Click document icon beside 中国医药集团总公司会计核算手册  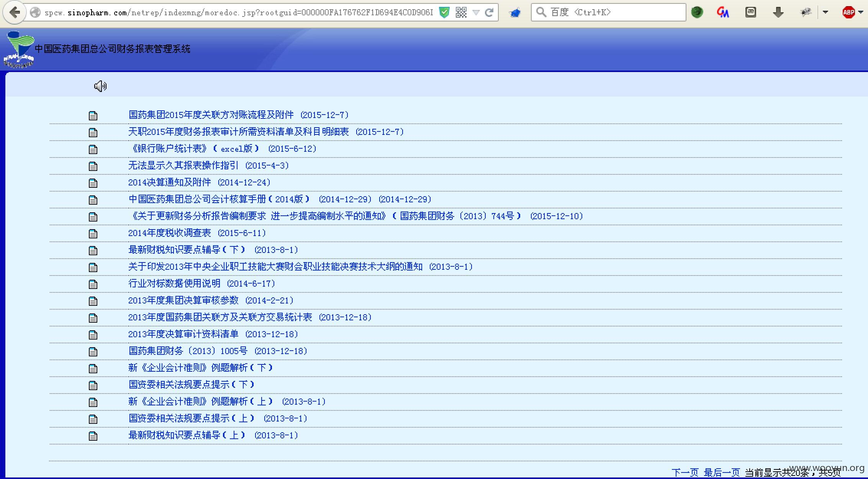tap(93, 200)
